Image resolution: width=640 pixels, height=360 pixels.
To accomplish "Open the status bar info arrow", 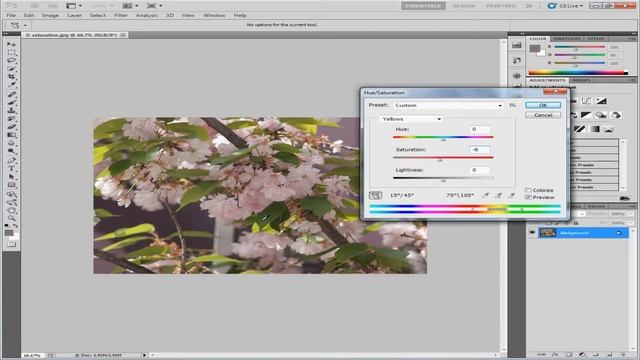I will [144, 355].
